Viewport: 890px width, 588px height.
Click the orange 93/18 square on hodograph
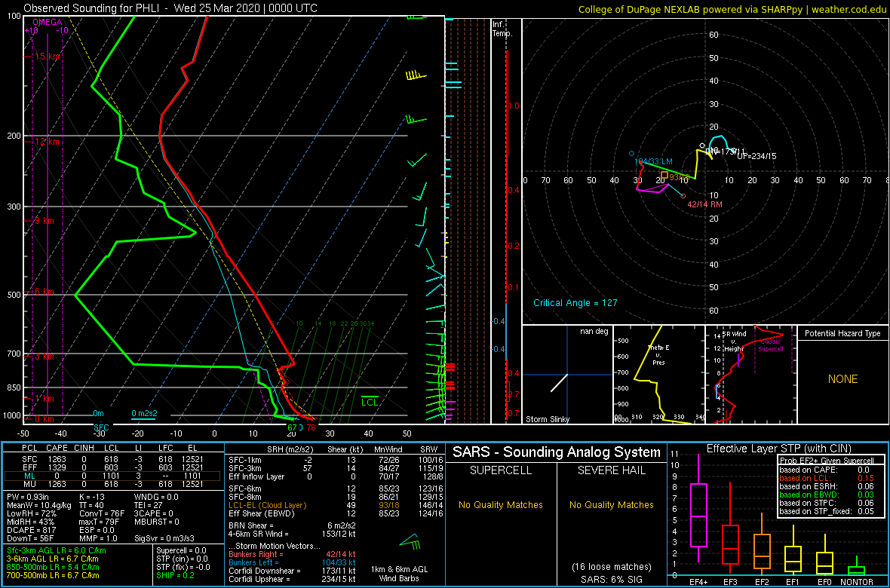(x=664, y=176)
